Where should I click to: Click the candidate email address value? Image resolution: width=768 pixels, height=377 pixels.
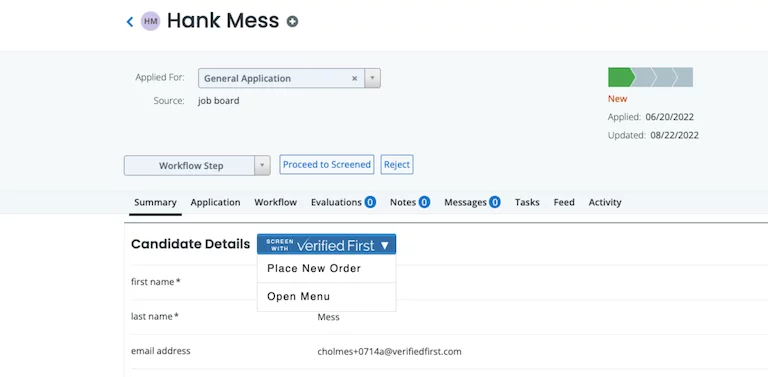(x=389, y=352)
